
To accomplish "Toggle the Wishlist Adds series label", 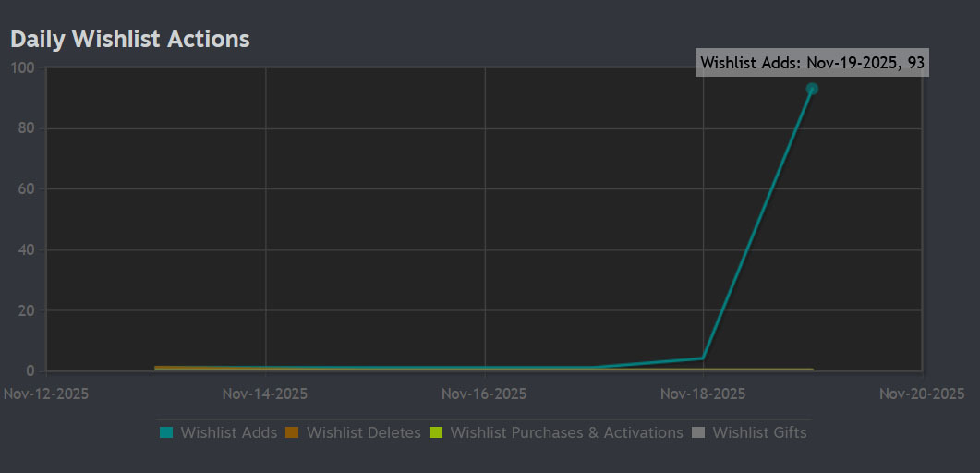I will click(x=228, y=432).
